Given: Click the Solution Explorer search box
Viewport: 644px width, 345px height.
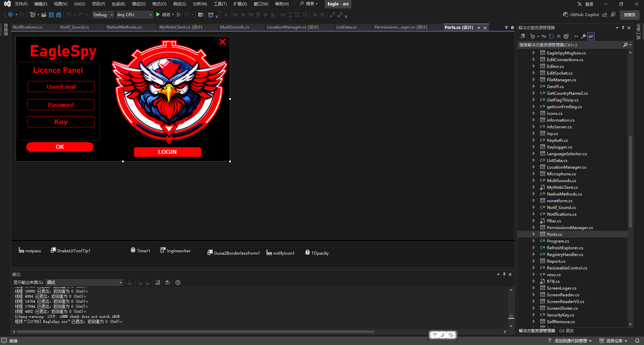Looking at the screenshot, I should point(571,45).
